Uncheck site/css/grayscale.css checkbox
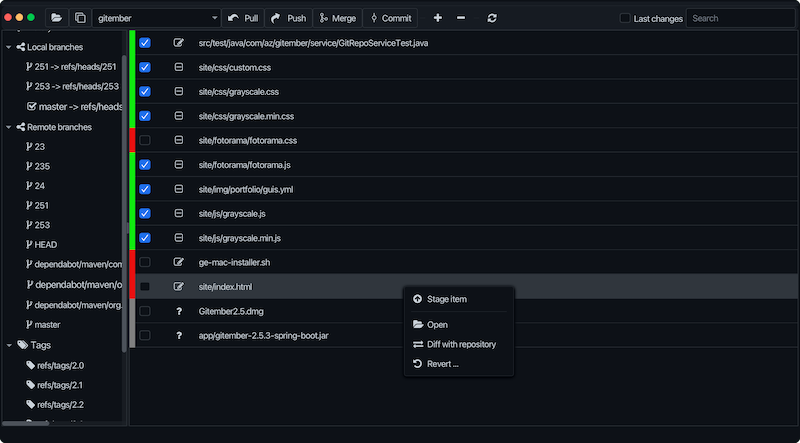Viewport: 800px width, 443px height. point(145,92)
